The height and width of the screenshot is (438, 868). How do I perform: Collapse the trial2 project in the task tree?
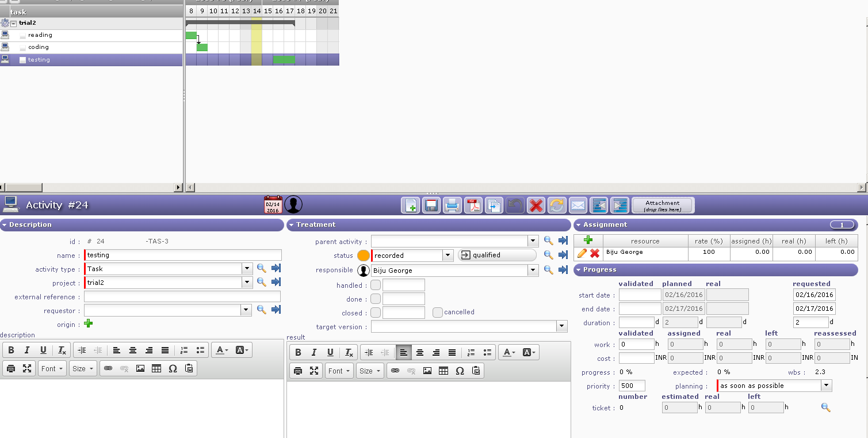[x=14, y=24]
